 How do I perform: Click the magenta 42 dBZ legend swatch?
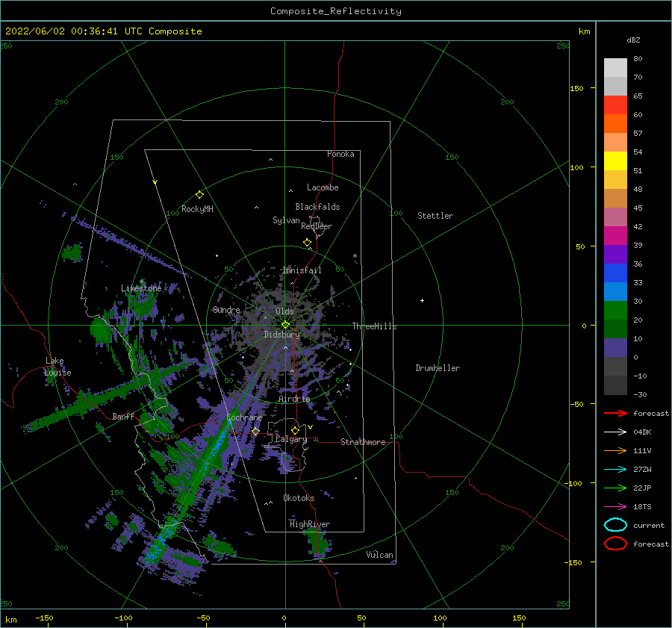point(615,235)
